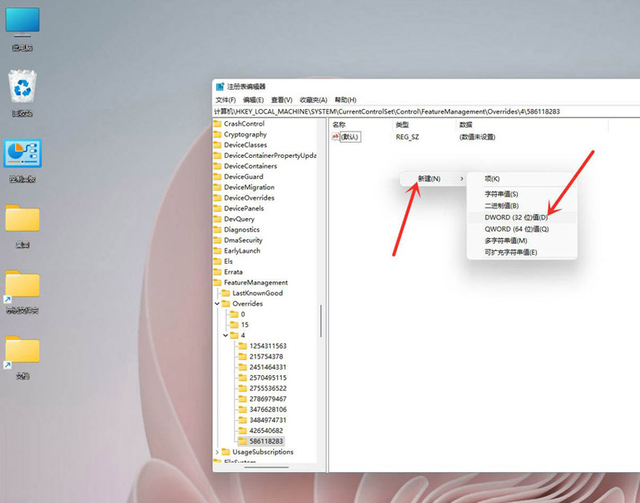The image size is (640, 503).
Task: Select the key named 215754378
Action: pos(266,356)
